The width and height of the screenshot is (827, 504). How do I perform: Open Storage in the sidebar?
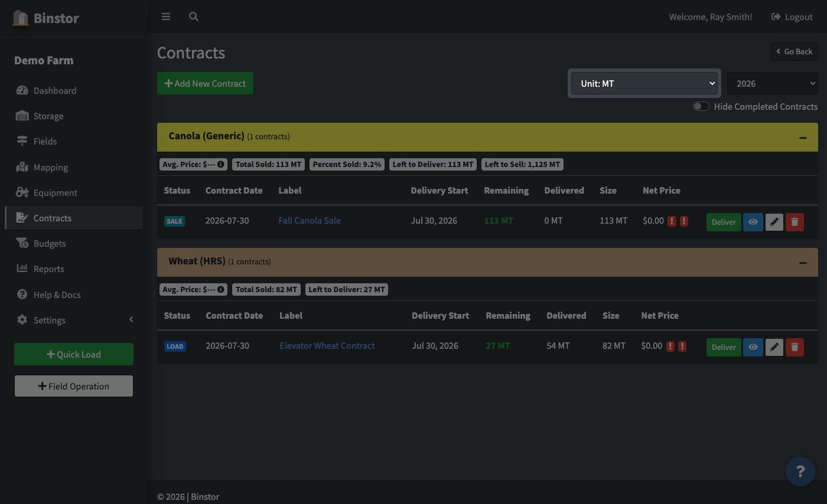pos(74,116)
